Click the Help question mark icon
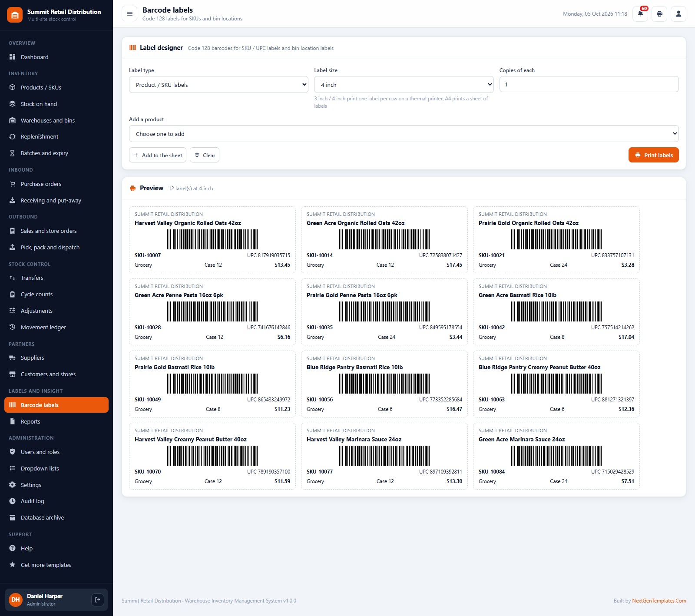 click(13, 548)
